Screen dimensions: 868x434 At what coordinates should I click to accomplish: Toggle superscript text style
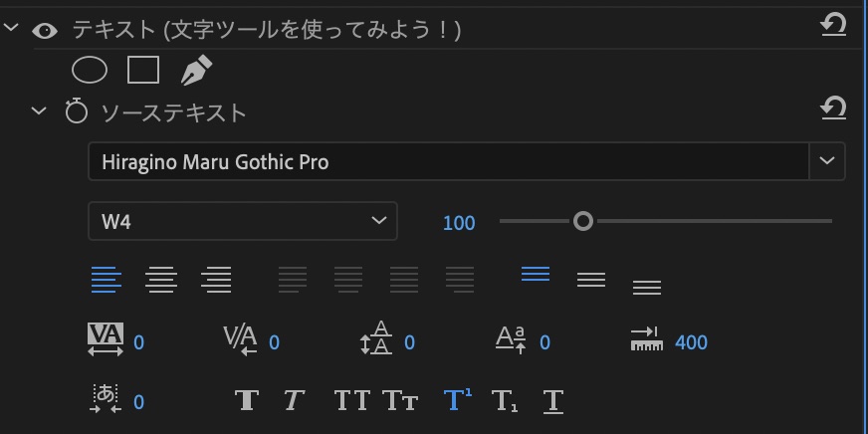[457, 400]
